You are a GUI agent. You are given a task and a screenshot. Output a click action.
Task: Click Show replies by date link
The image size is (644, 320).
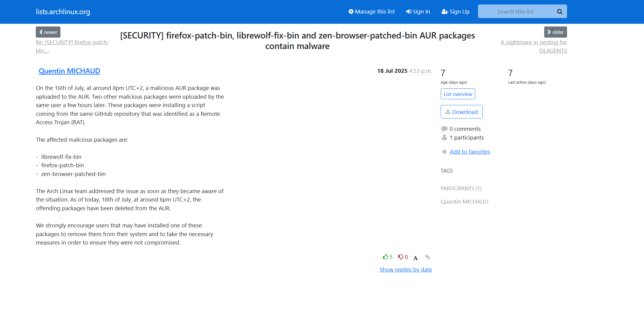coord(406,270)
